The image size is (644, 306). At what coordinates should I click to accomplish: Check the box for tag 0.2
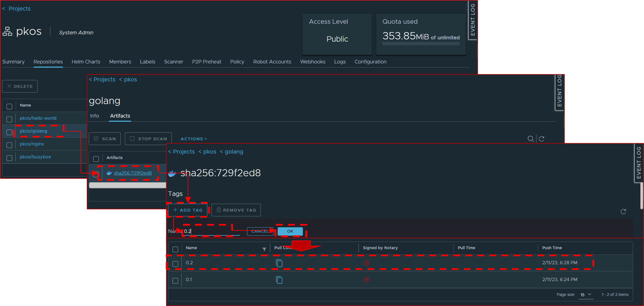click(x=175, y=264)
